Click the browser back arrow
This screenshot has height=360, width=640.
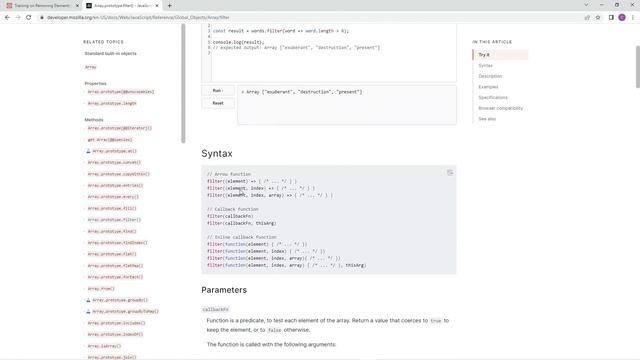(x=7, y=18)
